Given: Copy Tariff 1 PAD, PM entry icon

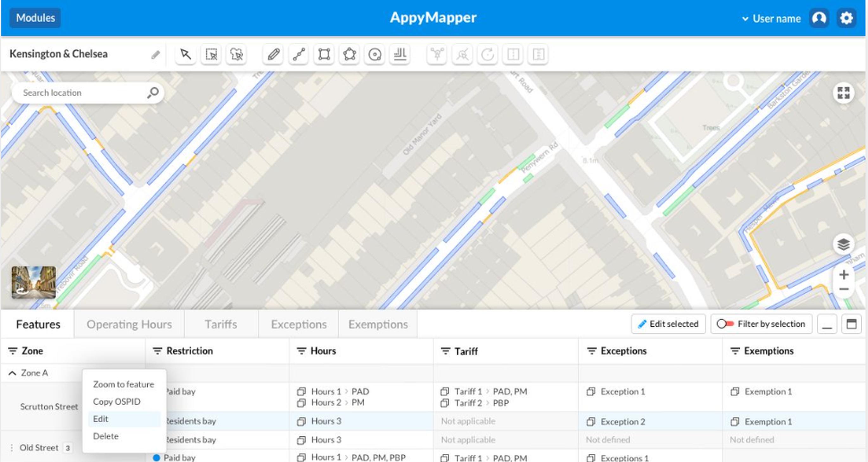Looking at the screenshot, I should [x=445, y=392].
